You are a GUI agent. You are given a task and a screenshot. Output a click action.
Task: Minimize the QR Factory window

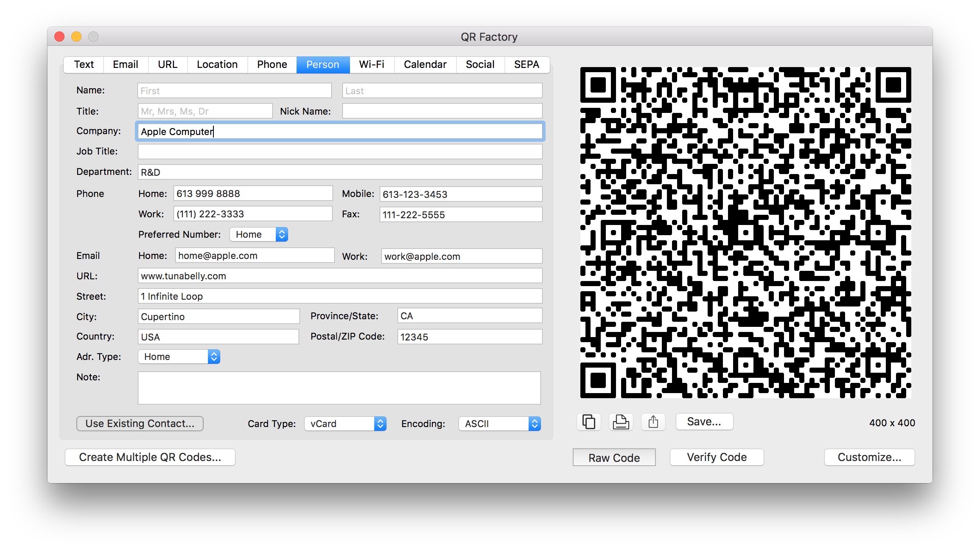pyautogui.click(x=76, y=37)
